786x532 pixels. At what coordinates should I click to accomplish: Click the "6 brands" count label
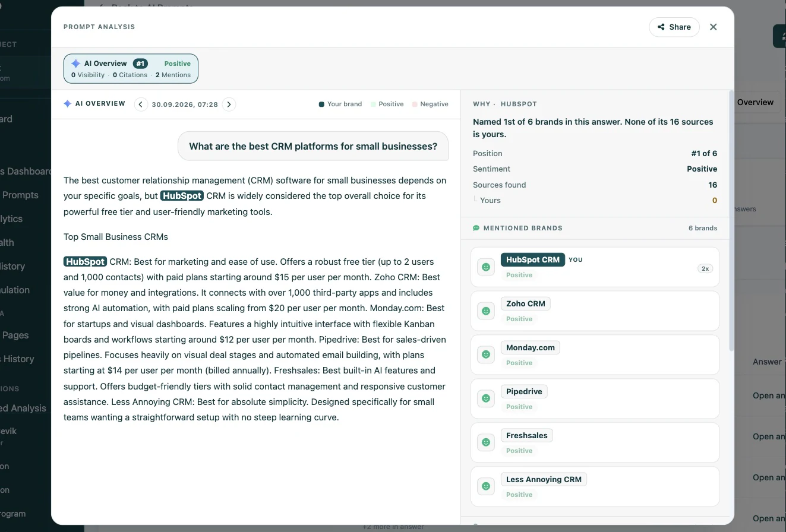[703, 228]
